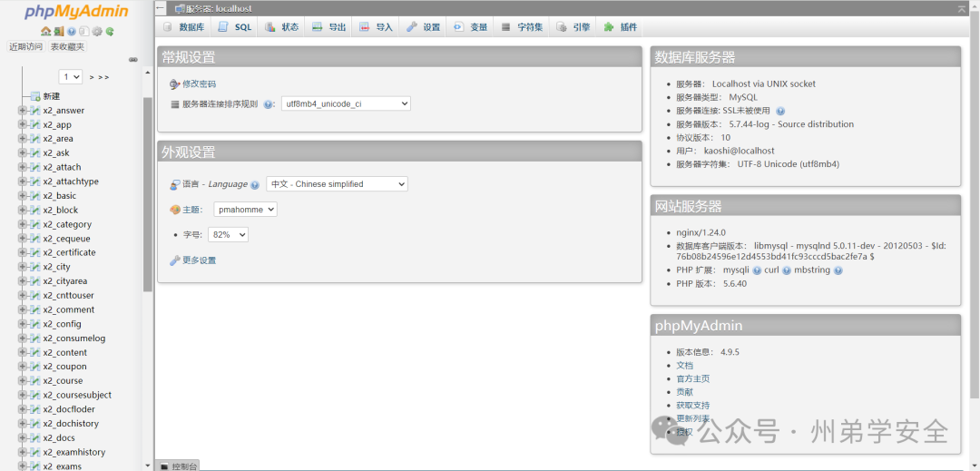Open the 字符集 tab

coord(523,27)
